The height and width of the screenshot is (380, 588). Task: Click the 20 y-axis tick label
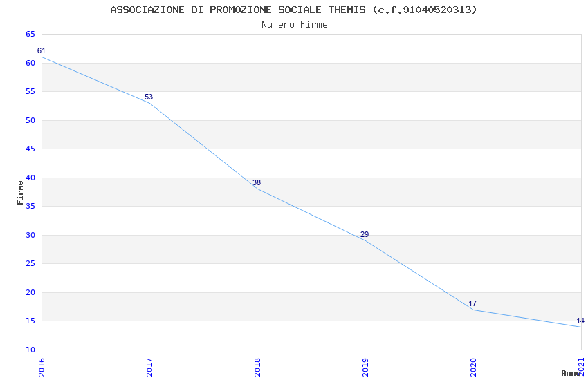(x=30, y=292)
